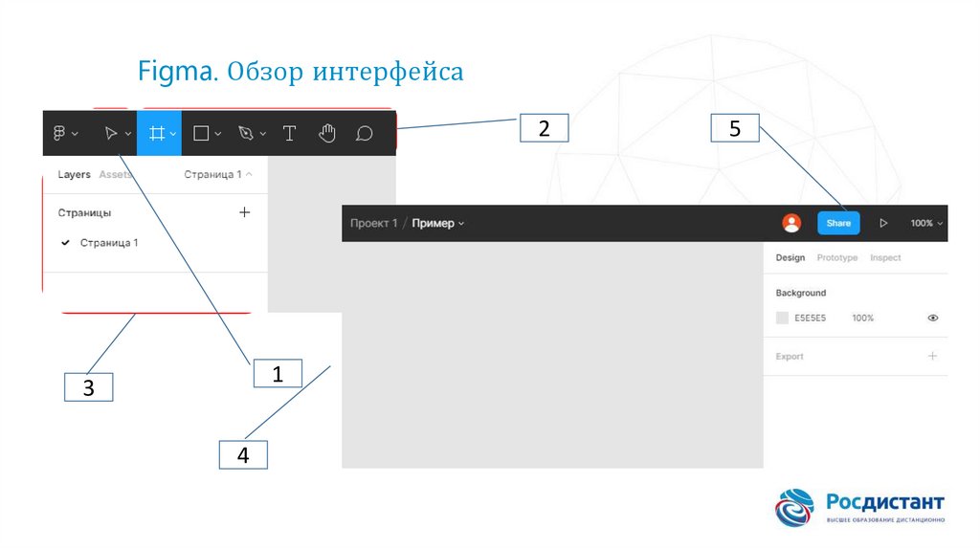The image size is (980, 549).
Task: Click the Background section label
Action: (801, 293)
